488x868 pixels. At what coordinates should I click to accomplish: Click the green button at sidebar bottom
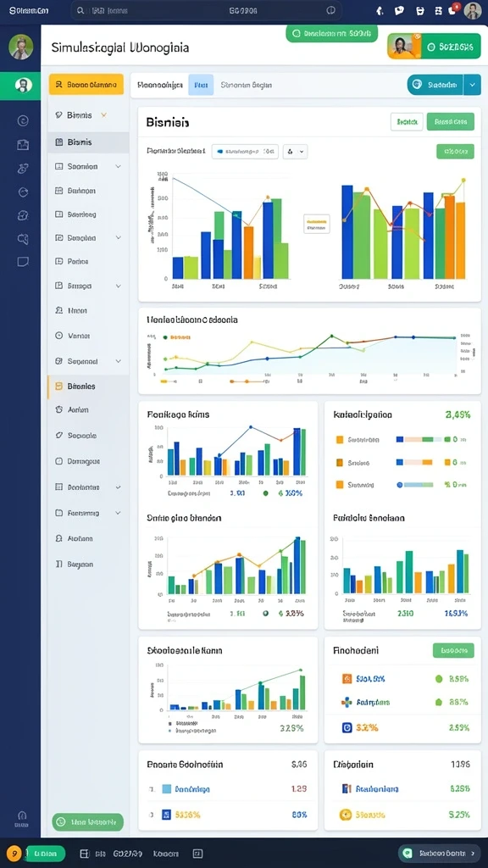point(87,822)
